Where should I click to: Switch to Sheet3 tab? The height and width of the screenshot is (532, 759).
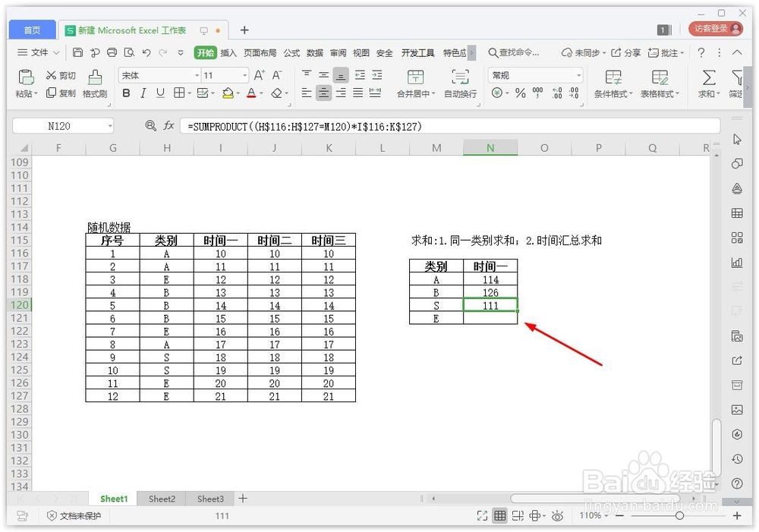click(x=210, y=499)
